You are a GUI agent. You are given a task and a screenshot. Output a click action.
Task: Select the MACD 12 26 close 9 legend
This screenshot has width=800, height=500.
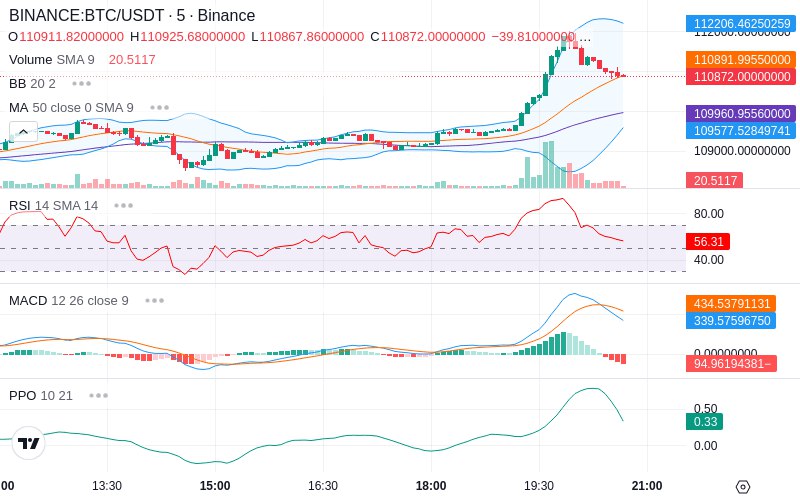click(x=69, y=301)
